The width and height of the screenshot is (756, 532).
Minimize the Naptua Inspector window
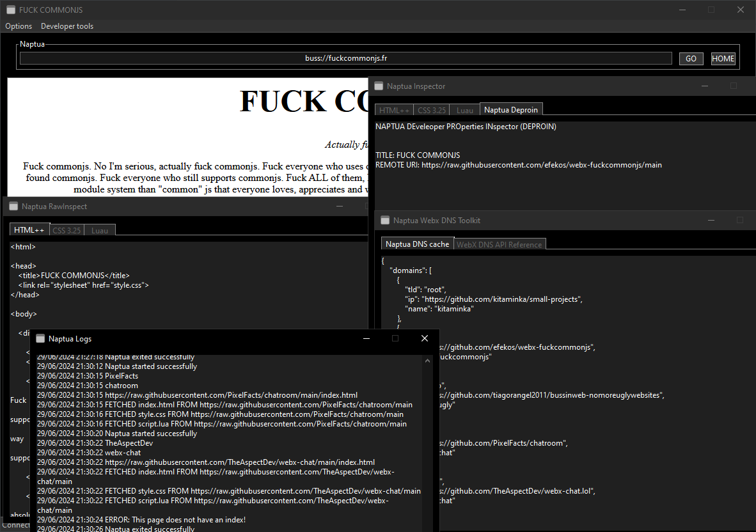[705, 86]
